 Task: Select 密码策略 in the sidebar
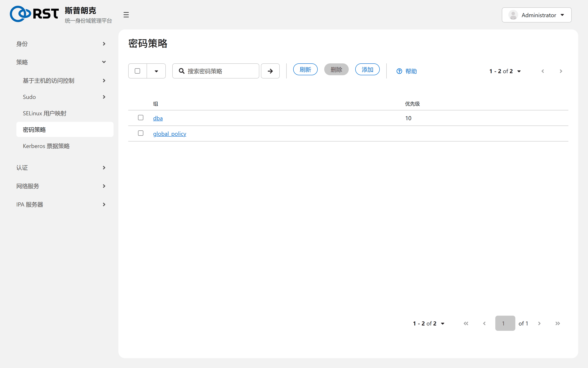pyautogui.click(x=65, y=129)
